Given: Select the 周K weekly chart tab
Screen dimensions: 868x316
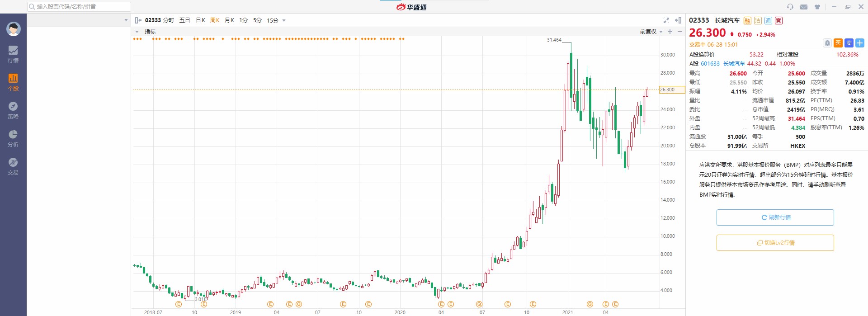Looking at the screenshot, I should [x=215, y=20].
